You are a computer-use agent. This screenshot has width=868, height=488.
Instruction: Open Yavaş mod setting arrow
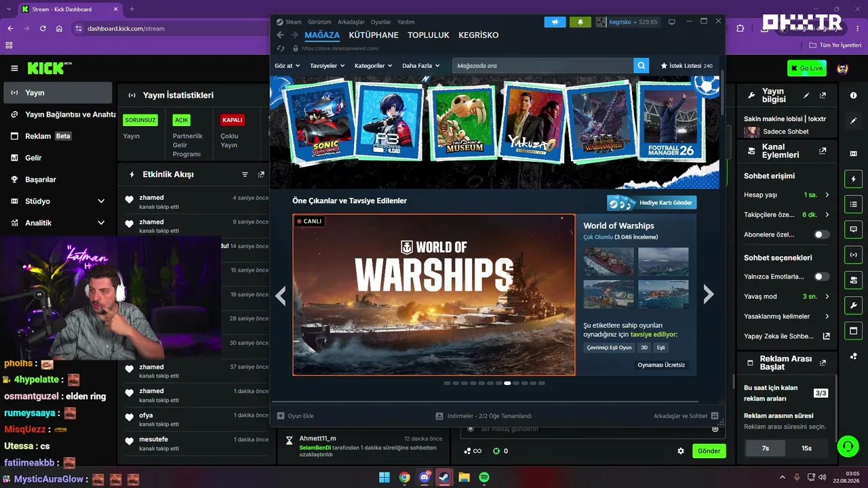click(x=827, y=297)
